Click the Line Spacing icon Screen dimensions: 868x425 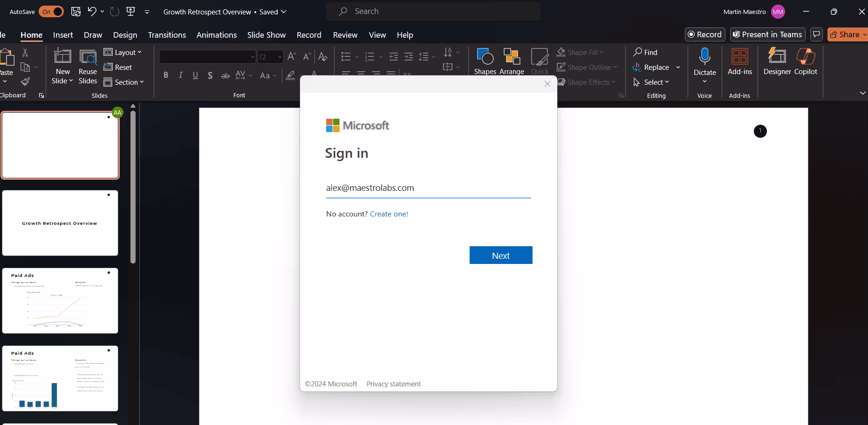(424, 57)
